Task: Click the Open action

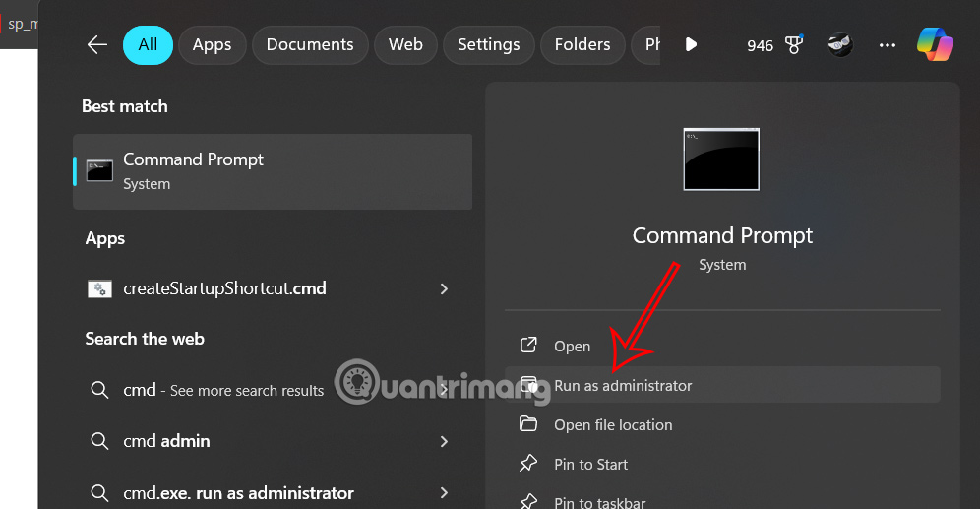Action: [722, 346]
